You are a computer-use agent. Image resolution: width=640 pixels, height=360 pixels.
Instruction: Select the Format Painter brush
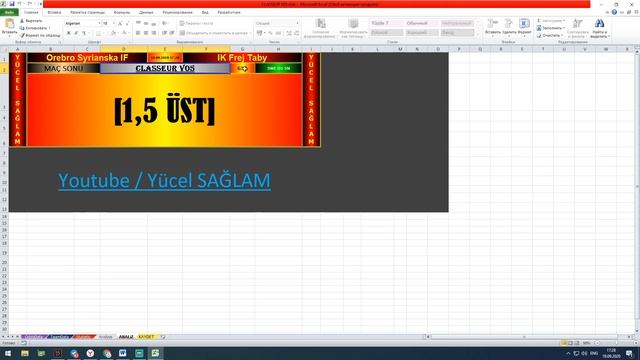22,36
